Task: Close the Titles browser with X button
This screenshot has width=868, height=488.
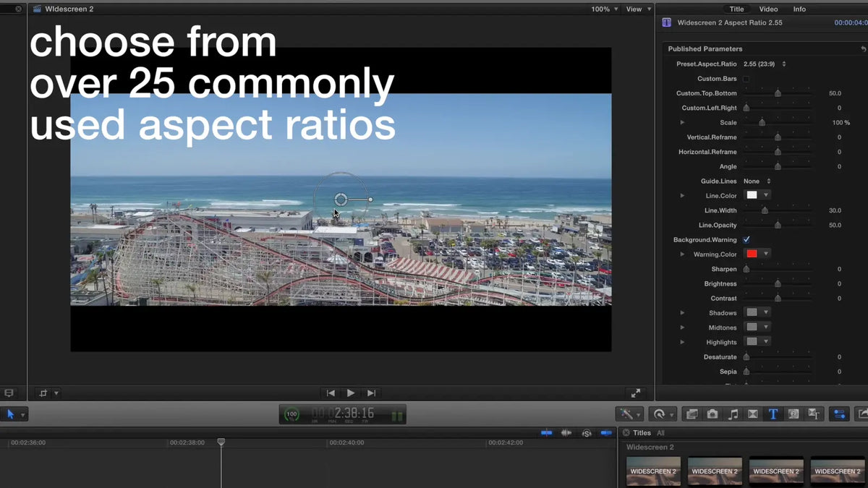Action: coord(626,432)
